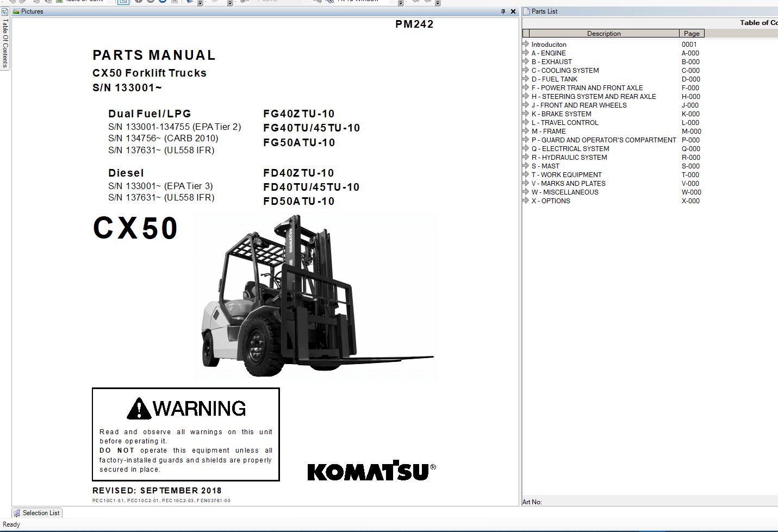Open the L - TRAVEL CONTROL section
This screenshot has height=532, width=778.
(x=565, y=123)
